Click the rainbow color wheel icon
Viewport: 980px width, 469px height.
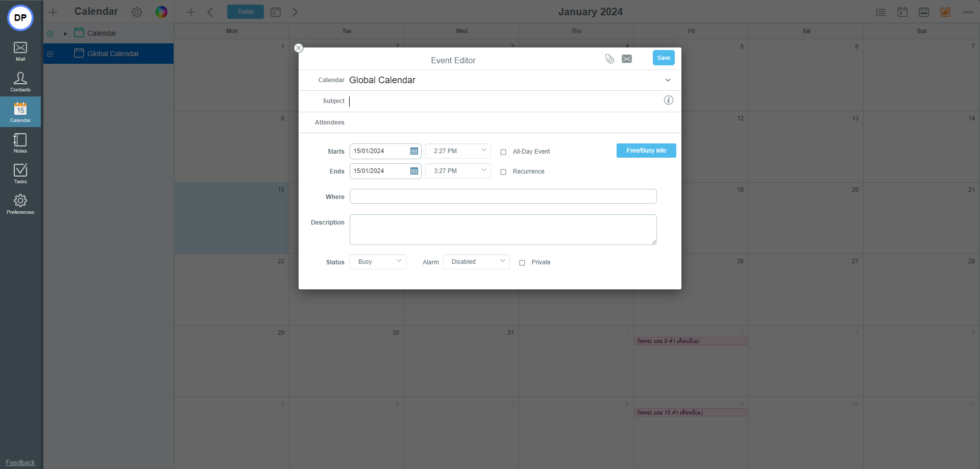click(x=161, y=12)
